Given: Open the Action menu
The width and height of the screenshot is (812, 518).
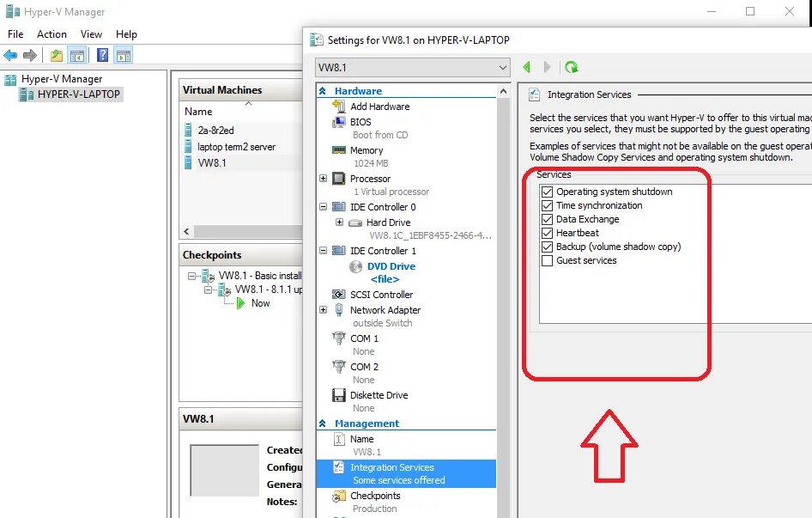Looking at the screenshot, I should (52, 34).
